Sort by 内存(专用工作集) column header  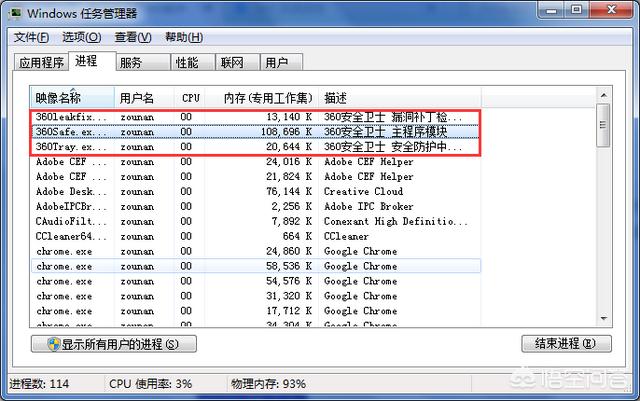pos(262,98)
